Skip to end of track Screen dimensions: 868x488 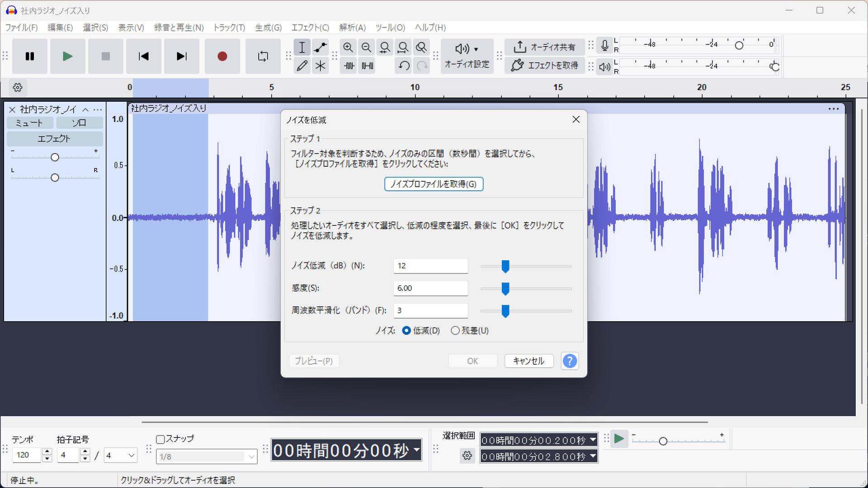(182, 56)
